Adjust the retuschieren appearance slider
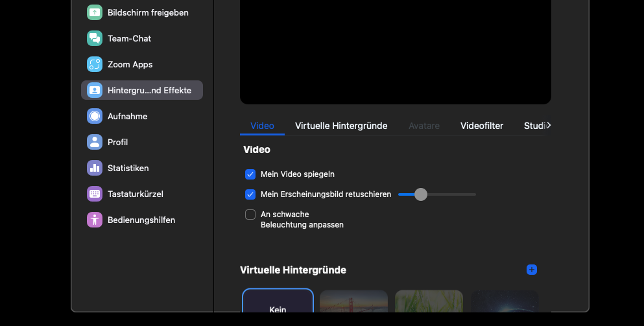Image resolution: width=644 pixels, height=326 pixels. pyautogui.click(x=437, y=194)
